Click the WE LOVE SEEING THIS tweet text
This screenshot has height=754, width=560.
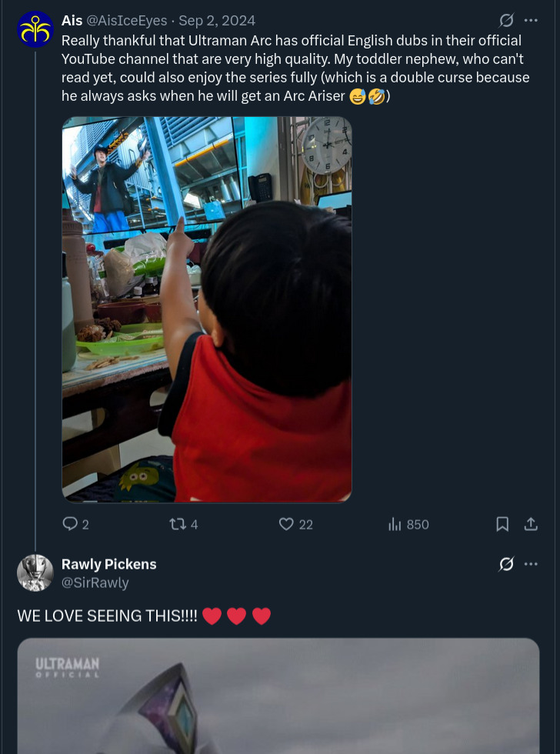(x=107, y=616)
